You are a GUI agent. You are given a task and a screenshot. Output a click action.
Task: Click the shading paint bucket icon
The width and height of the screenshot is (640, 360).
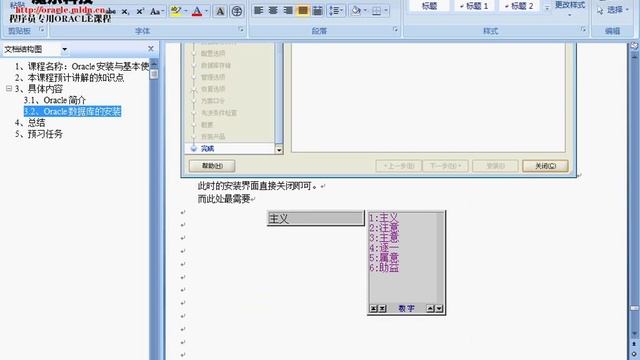click(356, 11)
